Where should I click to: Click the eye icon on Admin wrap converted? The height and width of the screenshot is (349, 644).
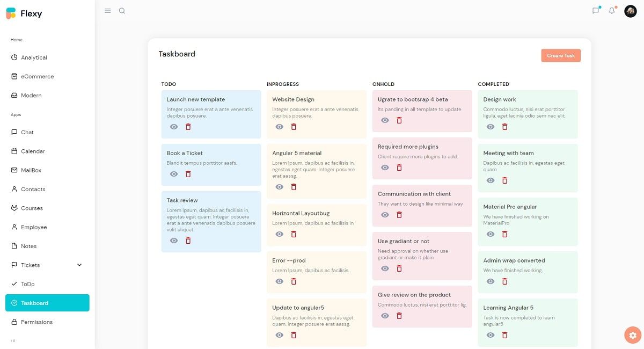tap(490, 281)
